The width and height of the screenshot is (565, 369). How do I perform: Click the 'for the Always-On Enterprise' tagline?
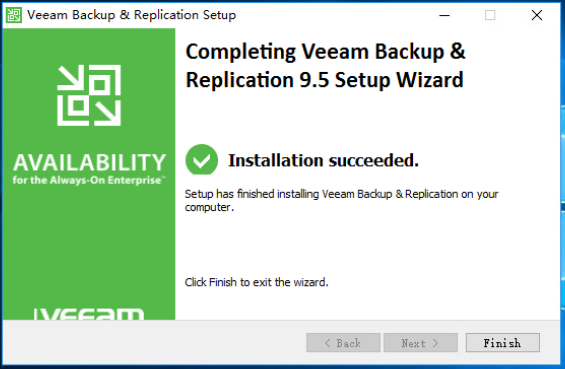click(x=89, y=180)
